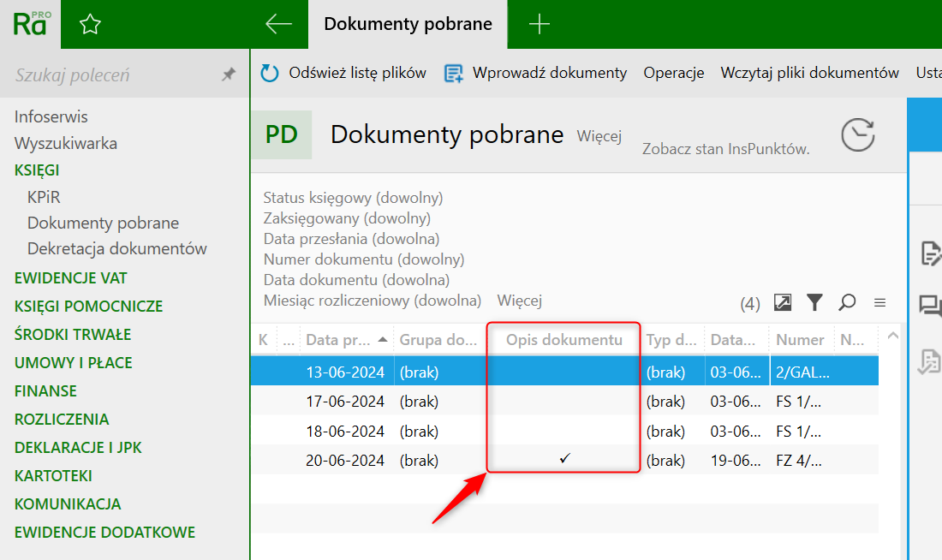Viewport: 942px width, 560px height.
Task: Focus the Szukaj poleceń search field
Action: tap(114, 75)
